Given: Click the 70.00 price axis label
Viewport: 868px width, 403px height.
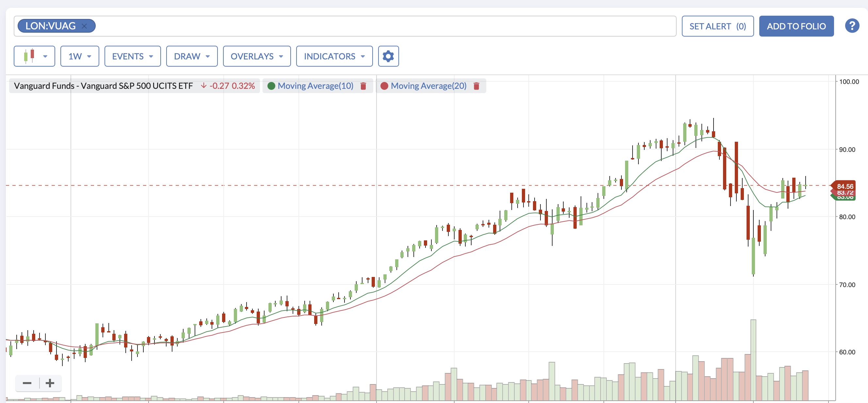Looking at the screenshot, I should coord(847,284).
